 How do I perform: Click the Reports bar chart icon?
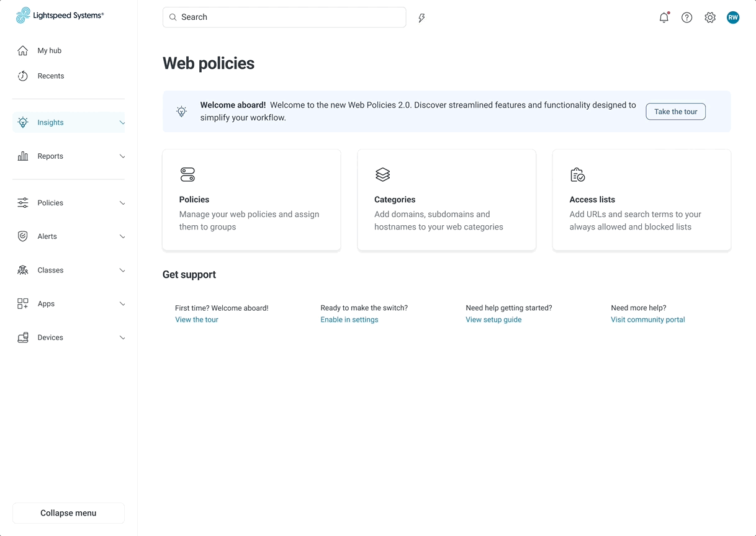(23, 156)
